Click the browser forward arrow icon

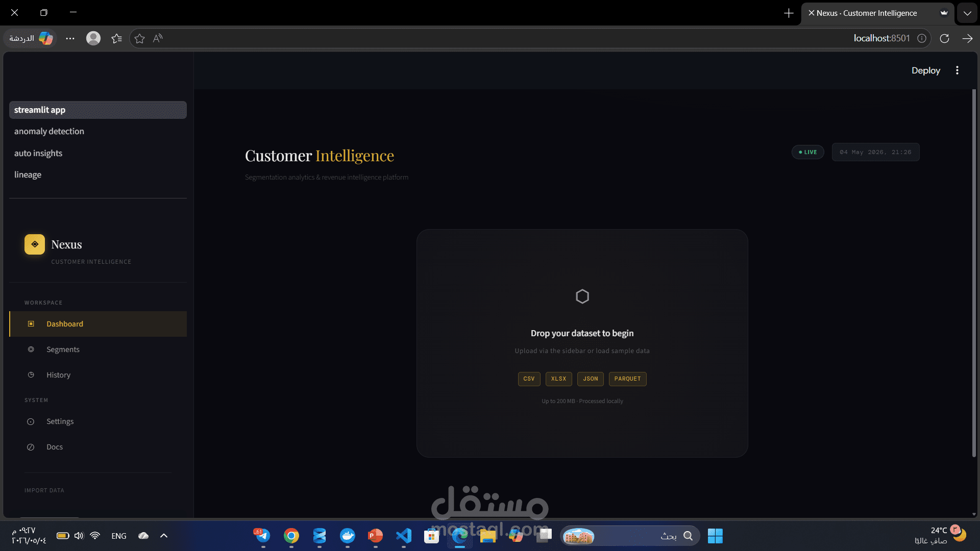pyautogui.click(x=967, y=38)
